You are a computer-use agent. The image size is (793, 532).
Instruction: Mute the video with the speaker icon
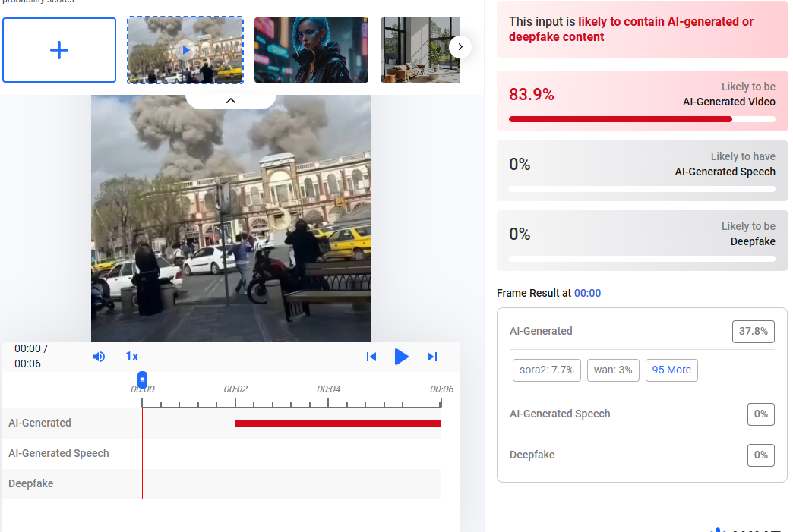[x=99, y=357]
